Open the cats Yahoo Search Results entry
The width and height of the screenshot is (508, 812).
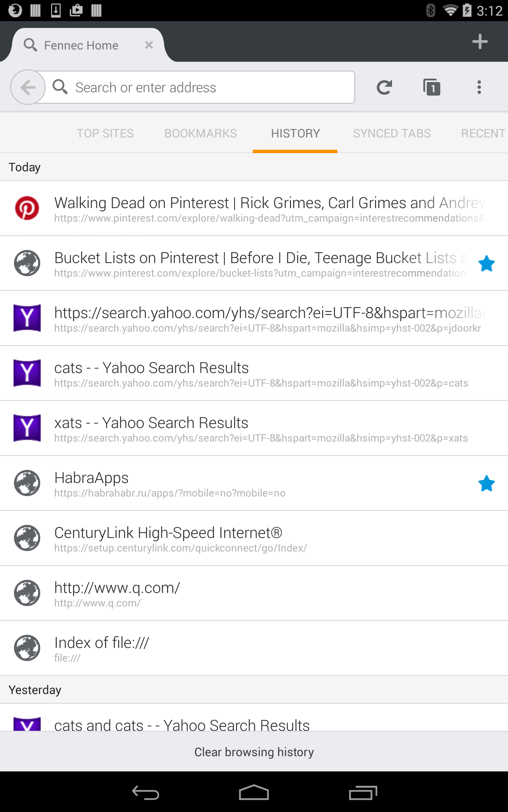tap(254, 373)
